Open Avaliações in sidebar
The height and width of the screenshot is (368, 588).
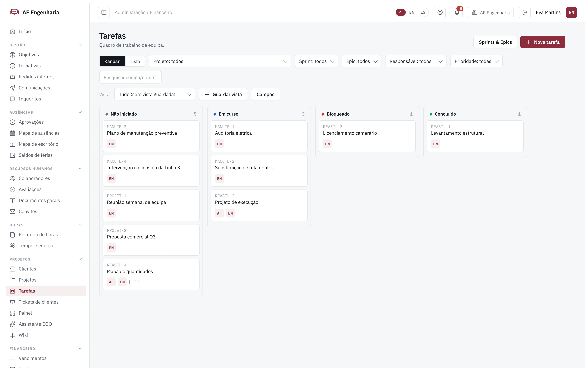pos(46,189)
